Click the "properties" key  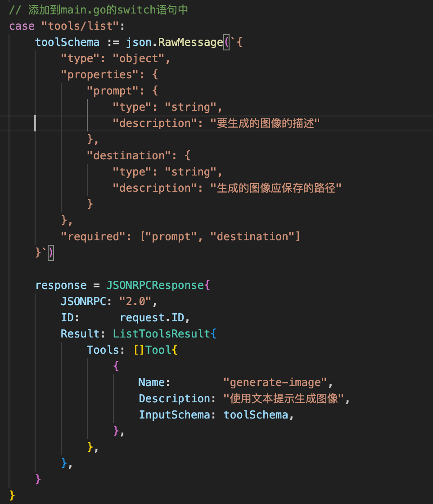pos(99,75)
